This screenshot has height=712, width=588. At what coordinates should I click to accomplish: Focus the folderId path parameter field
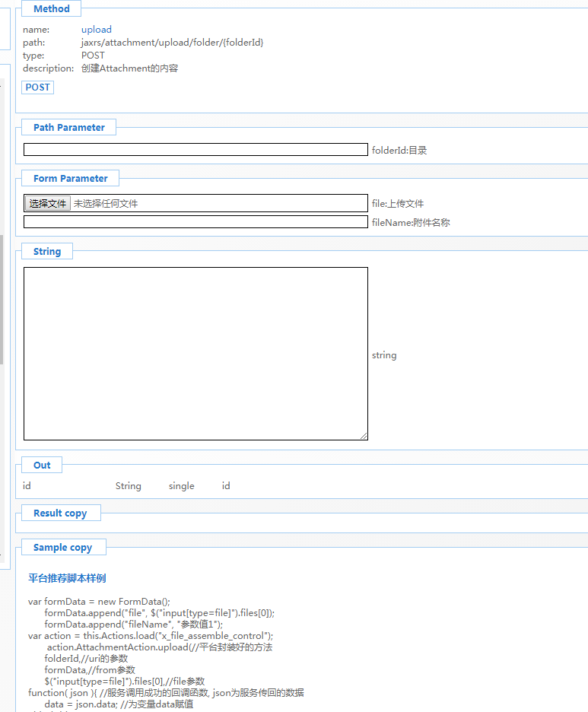[x=195, y=149]
